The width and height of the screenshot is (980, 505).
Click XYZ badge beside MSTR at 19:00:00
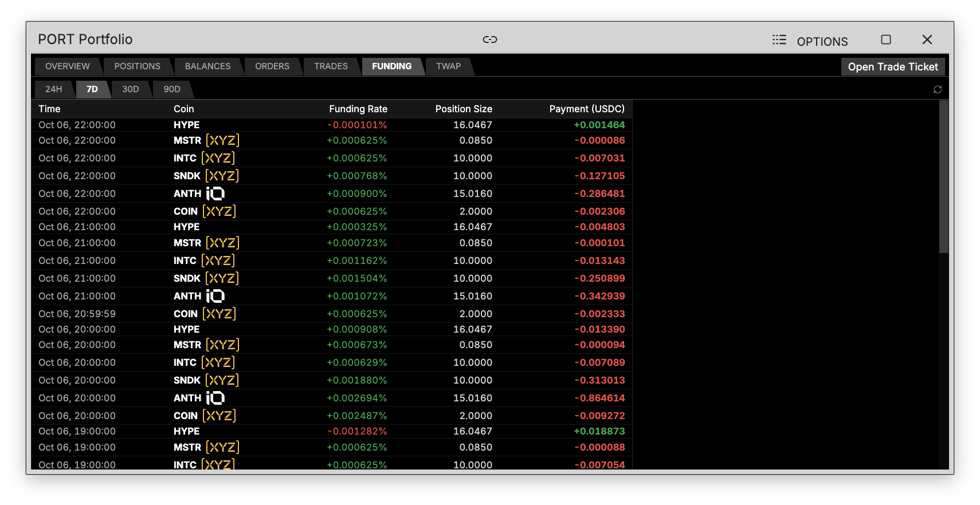[222, 447]
